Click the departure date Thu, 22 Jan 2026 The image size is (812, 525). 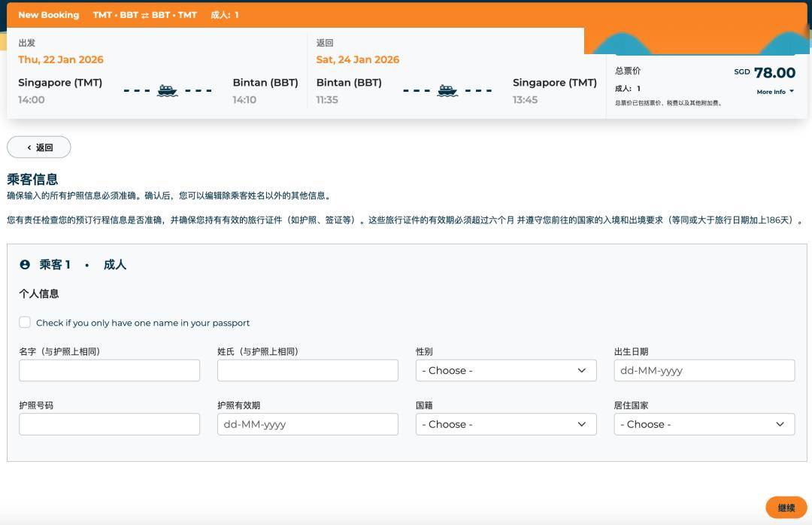61,59
